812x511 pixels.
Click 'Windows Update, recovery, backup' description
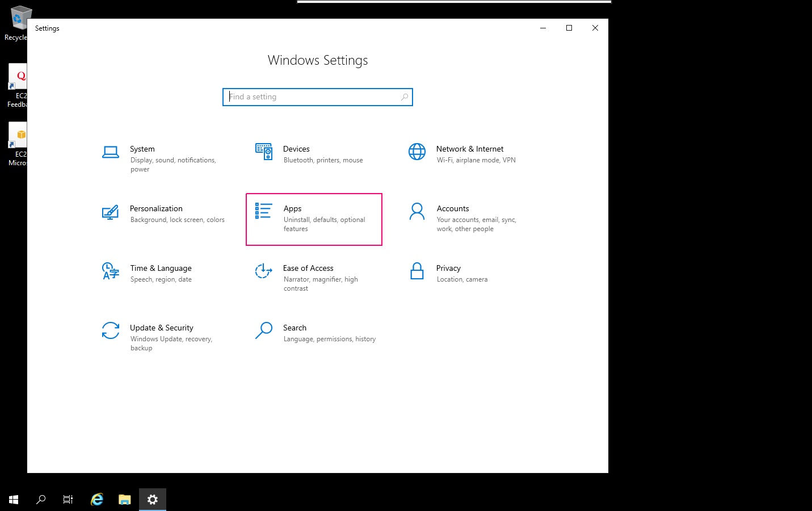[171, 344]
